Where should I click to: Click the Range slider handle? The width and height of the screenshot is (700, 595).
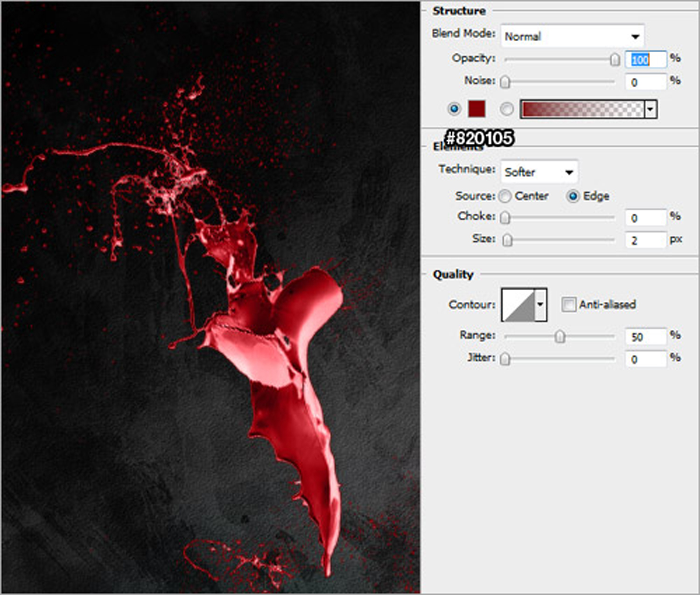pos(560,336)
